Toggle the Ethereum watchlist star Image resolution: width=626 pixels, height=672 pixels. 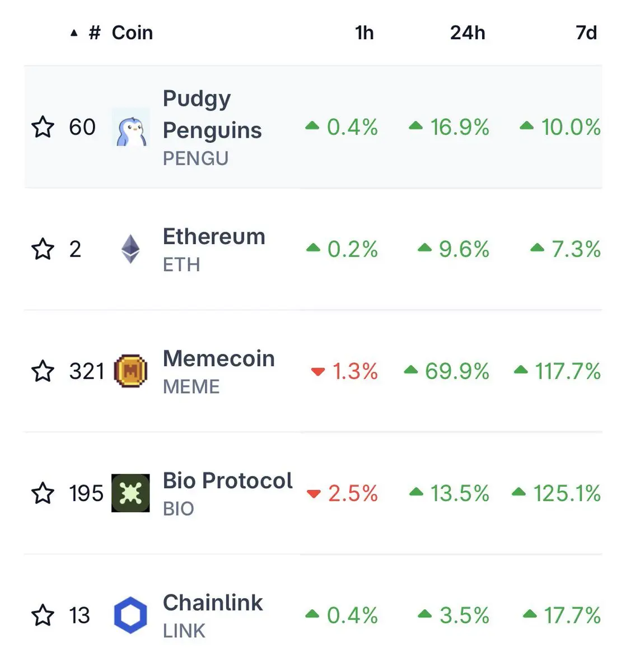[x=43, y=249]
